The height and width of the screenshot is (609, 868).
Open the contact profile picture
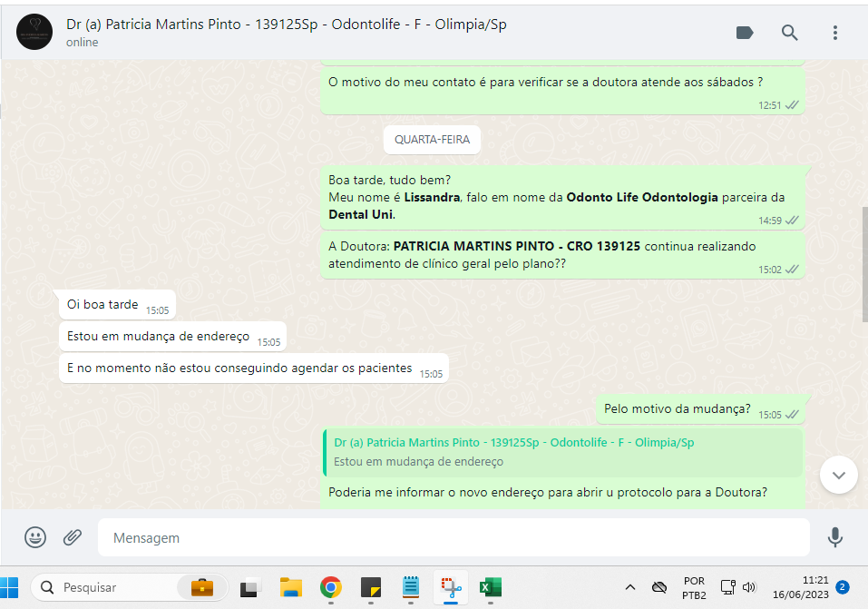34,32
